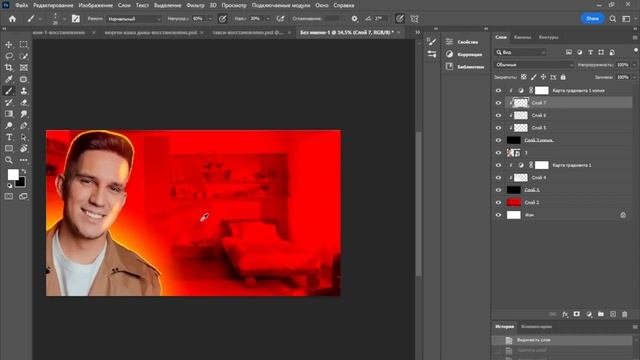The width and height of the screenshot is (640, 360).
Task: Create a new group folder icon
Action: point(601,314)
